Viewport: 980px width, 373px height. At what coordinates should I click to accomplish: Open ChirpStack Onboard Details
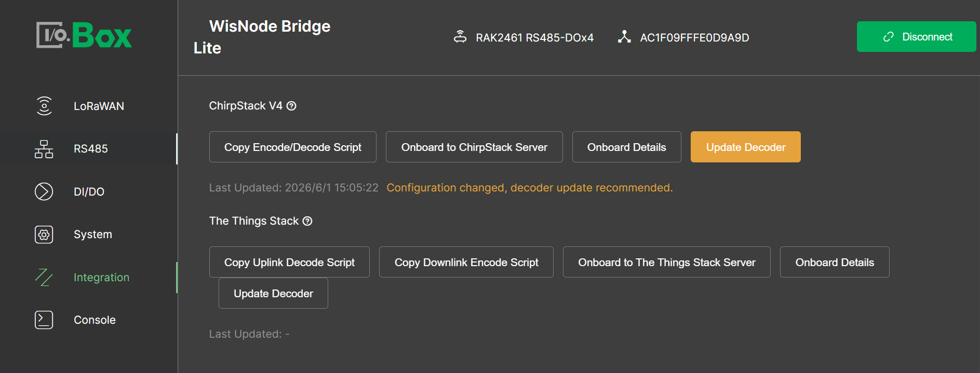pos(627,147)
